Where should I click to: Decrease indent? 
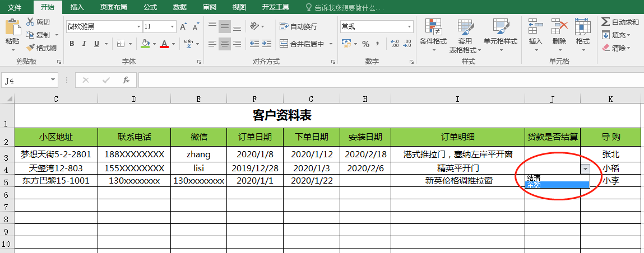tap(254, 44)
